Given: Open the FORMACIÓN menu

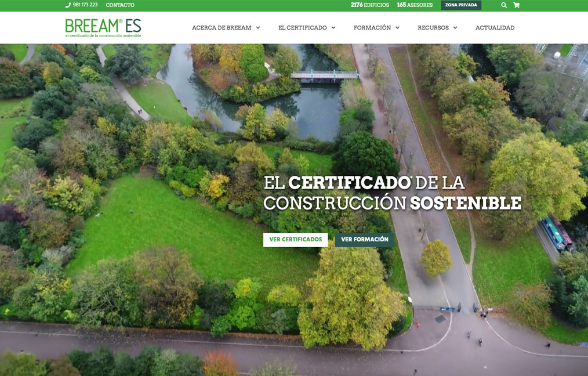Looking at the screenshot, I should (372, 28).
